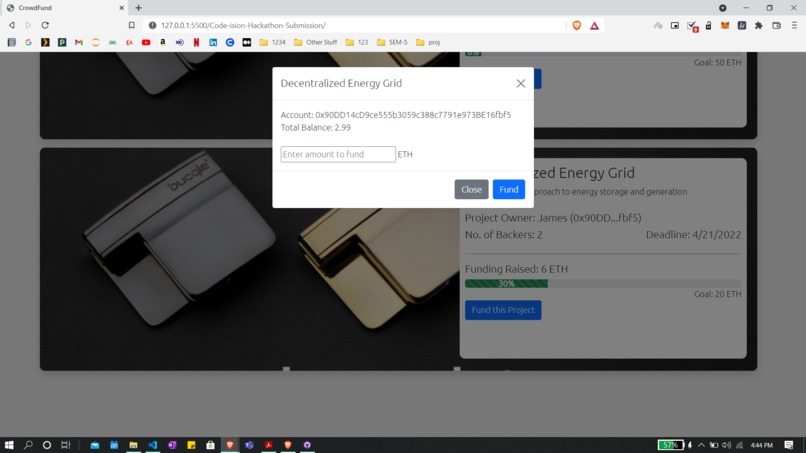Open Adobe Acrobat from the taskbar
Screen dimensions: 806x453
(x=268, y=445)
